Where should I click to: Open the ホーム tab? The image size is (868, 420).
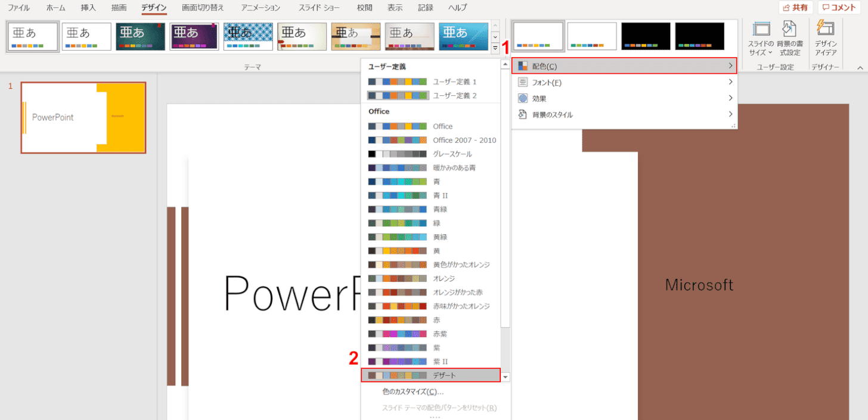pos(56,8)
